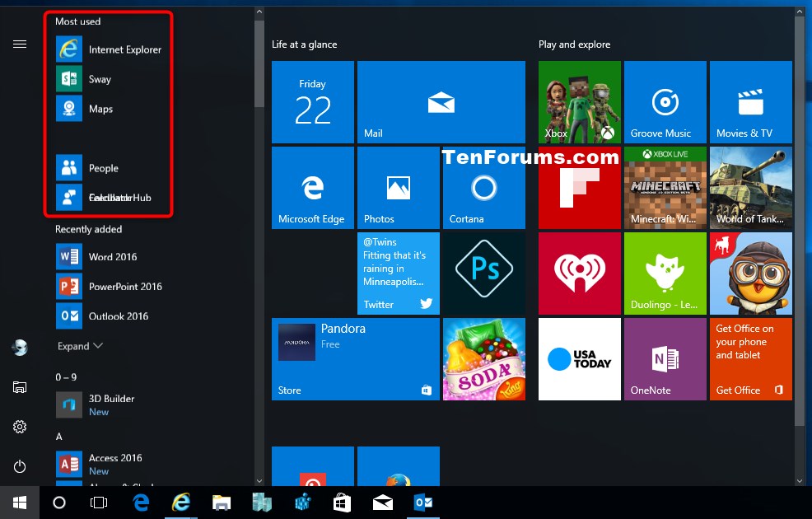Open the Duolingo tile

point(665,274)
